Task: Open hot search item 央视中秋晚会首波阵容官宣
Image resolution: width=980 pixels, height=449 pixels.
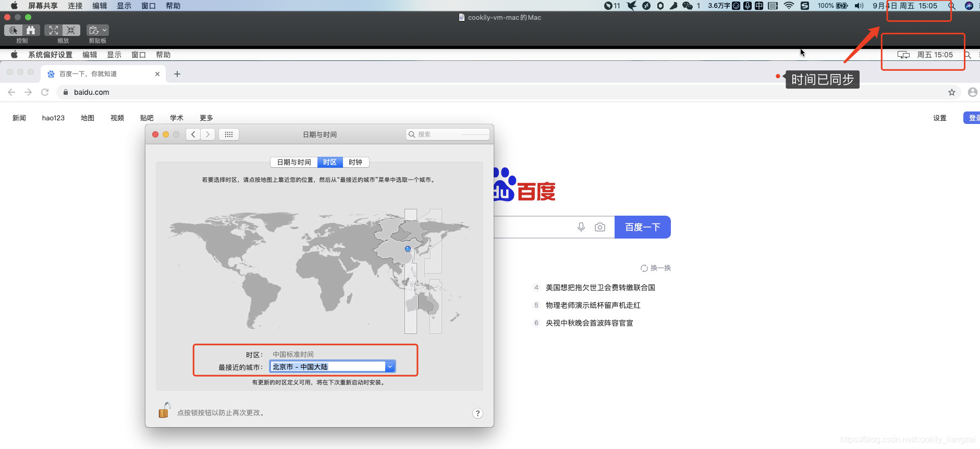Action: 590,323
